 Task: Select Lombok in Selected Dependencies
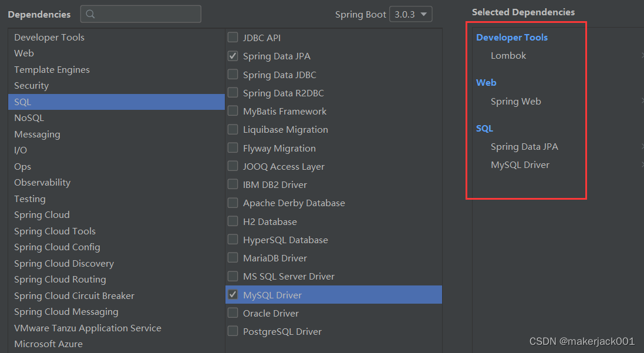pyautogui.click(x=508, y=56)
